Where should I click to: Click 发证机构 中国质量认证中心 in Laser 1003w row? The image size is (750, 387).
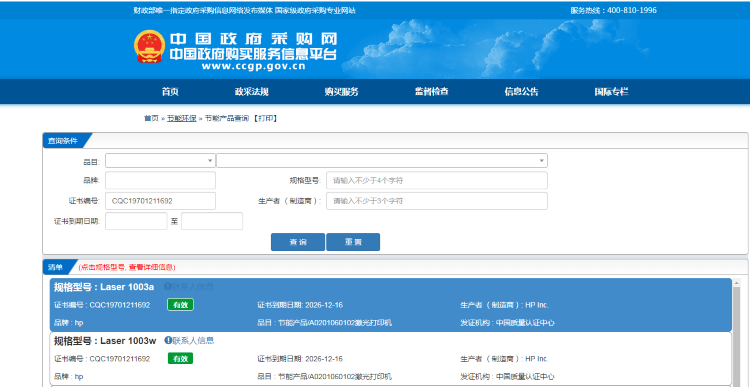coord(507,376)
